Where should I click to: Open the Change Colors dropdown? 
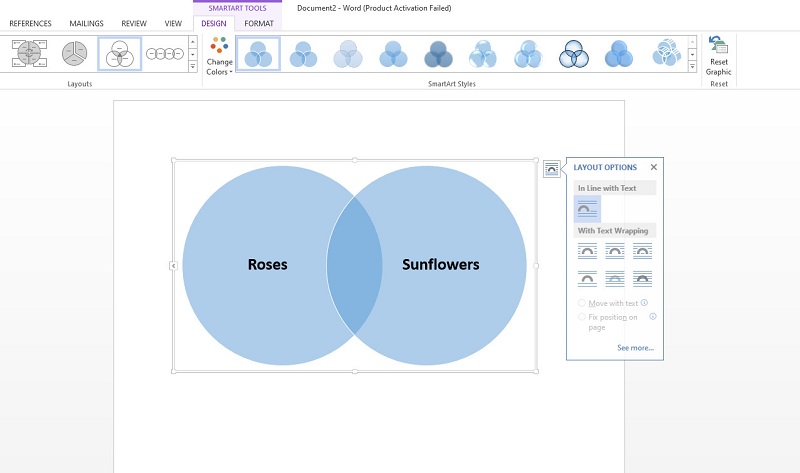[x=219, y=56]
